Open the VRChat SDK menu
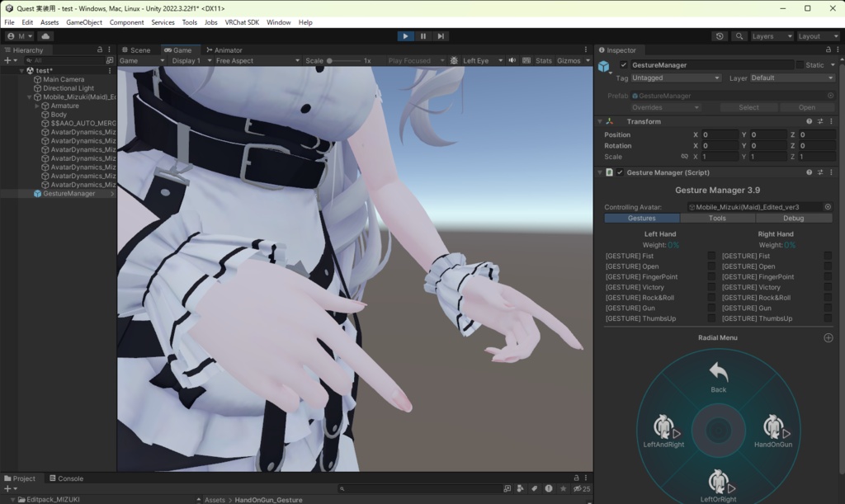 [242, 22]
